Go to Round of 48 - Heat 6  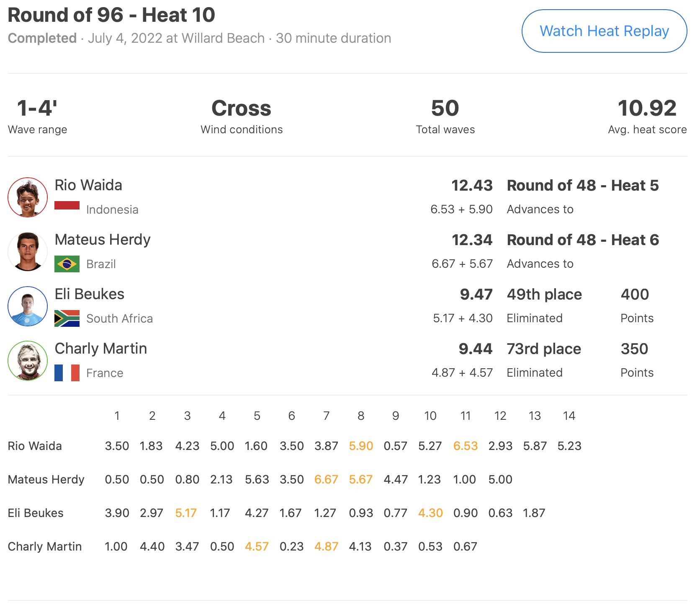583,240
